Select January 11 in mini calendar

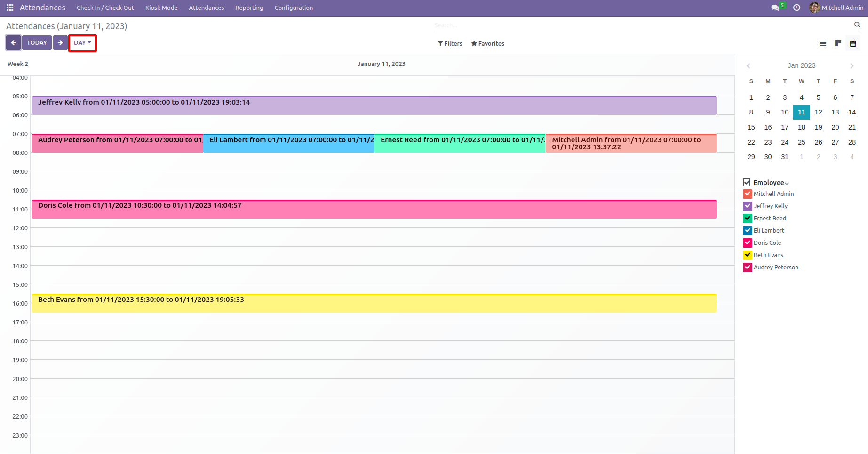802,112
